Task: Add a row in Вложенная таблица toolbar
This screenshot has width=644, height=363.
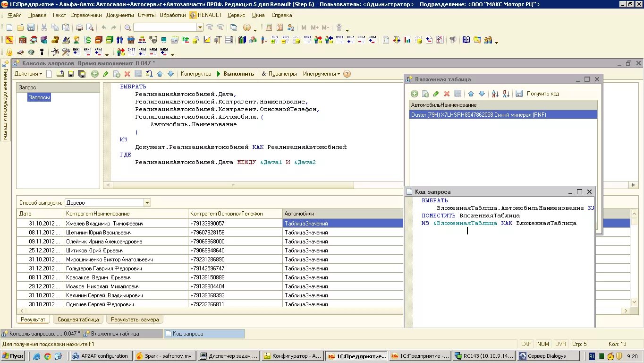Action: coord(415,94)
